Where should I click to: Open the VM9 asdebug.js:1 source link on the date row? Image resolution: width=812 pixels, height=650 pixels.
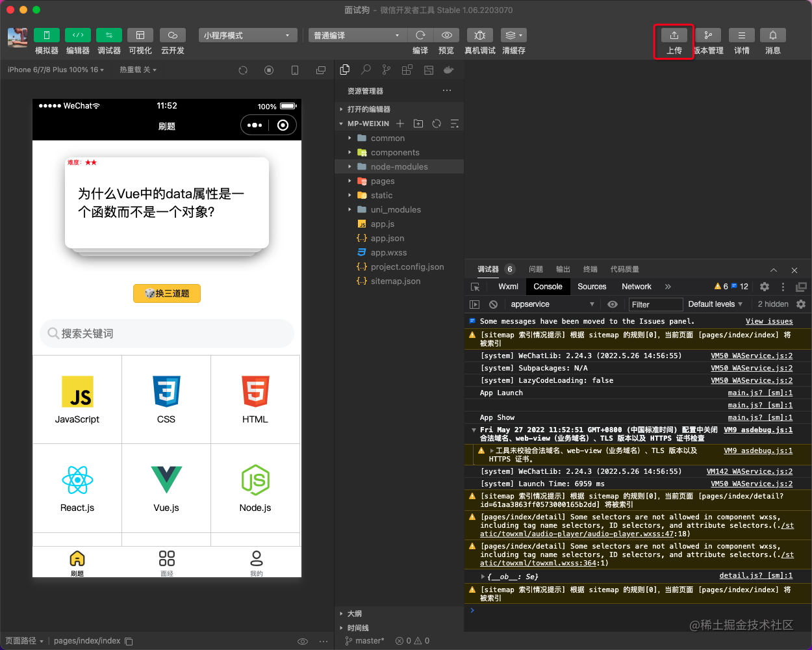[x=758, y=430]
